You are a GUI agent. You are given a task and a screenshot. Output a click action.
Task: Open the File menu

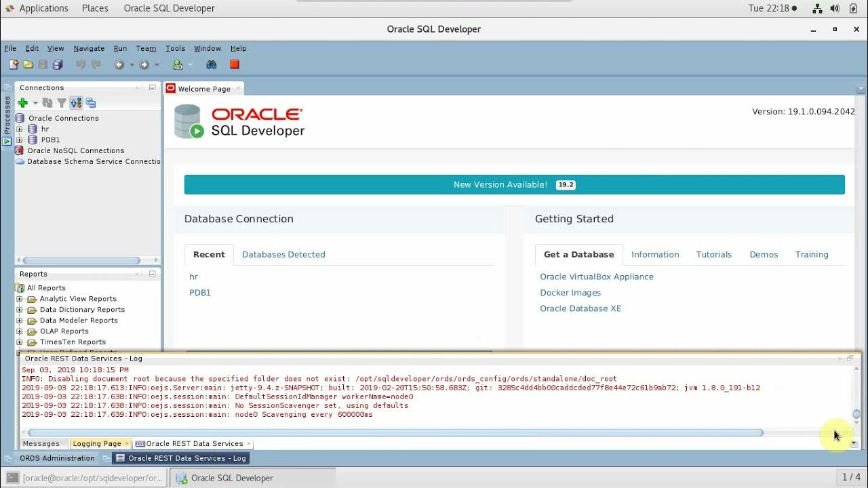[10, 48]
